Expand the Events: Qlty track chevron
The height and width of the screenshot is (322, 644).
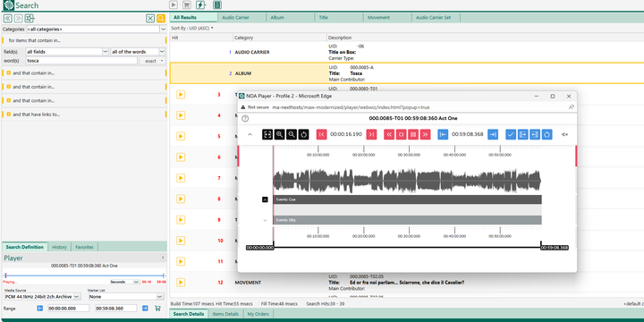point(265,220)
